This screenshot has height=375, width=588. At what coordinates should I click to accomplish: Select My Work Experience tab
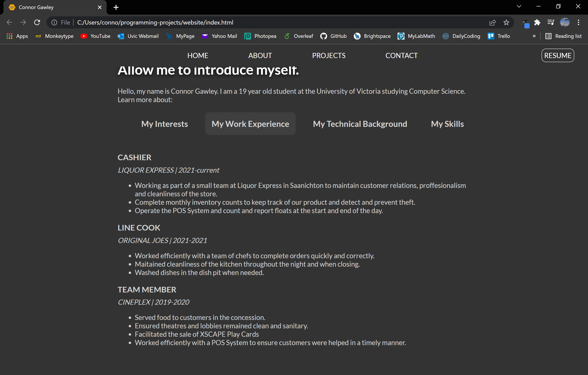pyautogui.click(x=250, y=124)
